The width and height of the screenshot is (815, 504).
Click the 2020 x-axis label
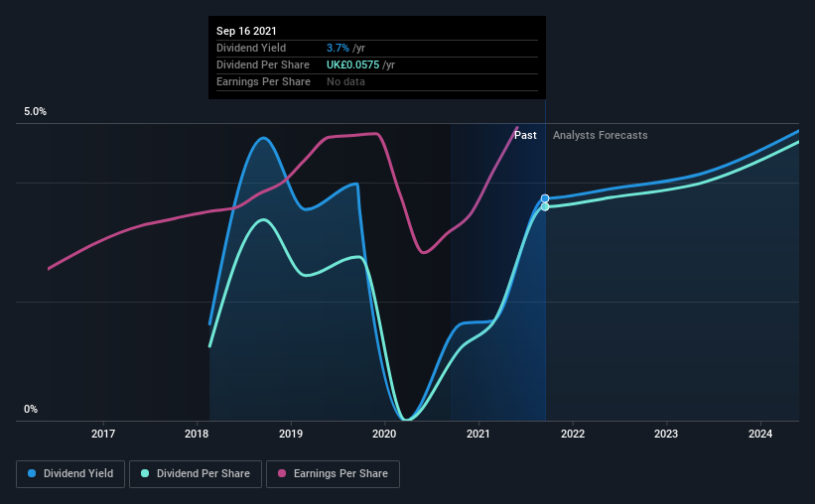coord(384,434)
